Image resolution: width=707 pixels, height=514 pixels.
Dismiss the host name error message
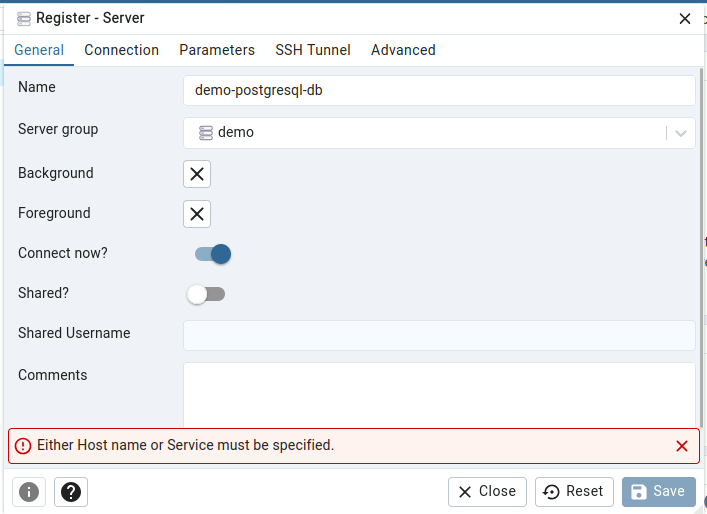point(682,446)
